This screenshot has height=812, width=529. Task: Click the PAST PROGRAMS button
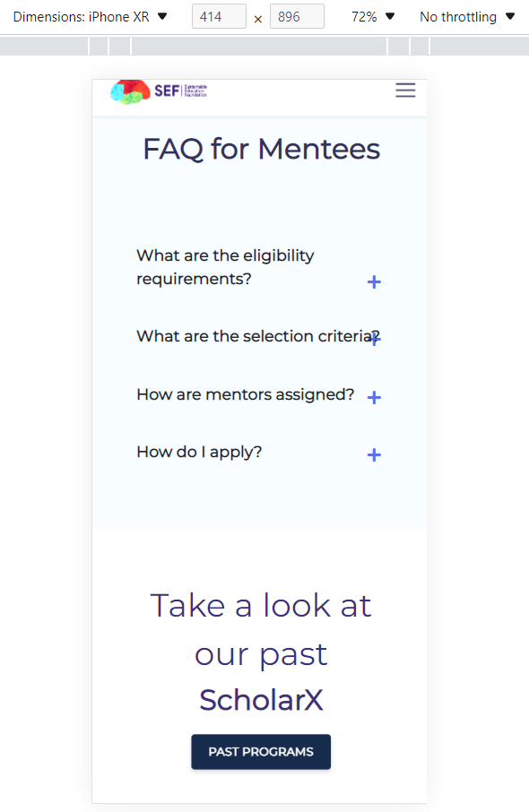(x=260, y=751)
